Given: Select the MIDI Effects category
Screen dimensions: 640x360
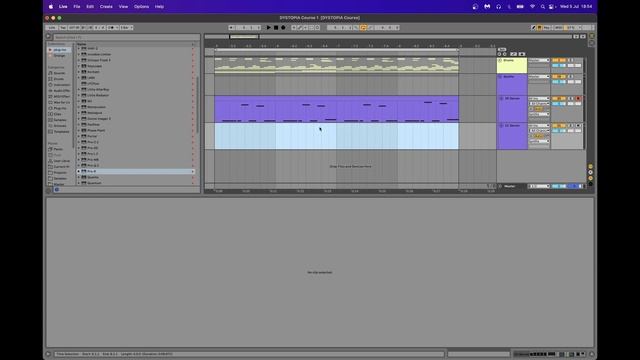Looking at the screenshot, I should coord(61,97).
